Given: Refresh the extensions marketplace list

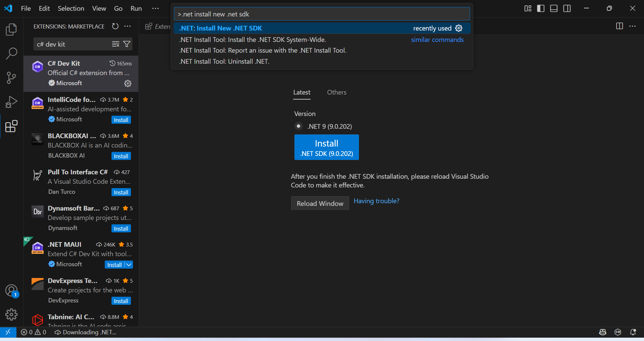Looking at the screenshot, I should click(115, 26).
